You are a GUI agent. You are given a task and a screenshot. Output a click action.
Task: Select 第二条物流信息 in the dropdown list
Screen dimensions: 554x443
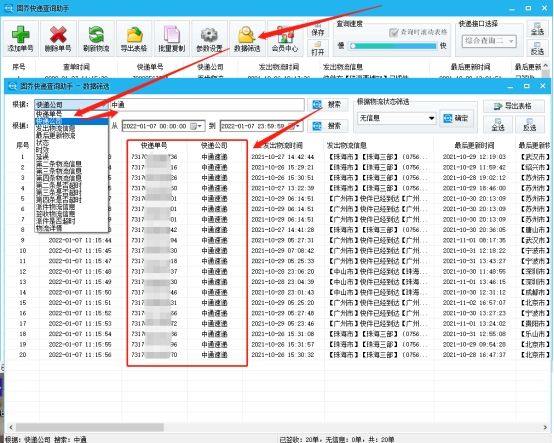pyautogui.click(x=71, y=164)
